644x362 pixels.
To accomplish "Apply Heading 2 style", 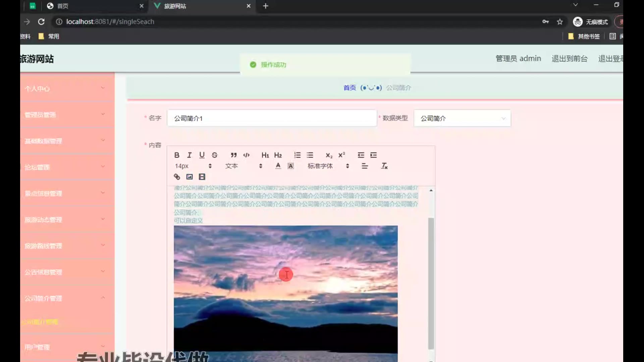I will (x=278, y=155).
